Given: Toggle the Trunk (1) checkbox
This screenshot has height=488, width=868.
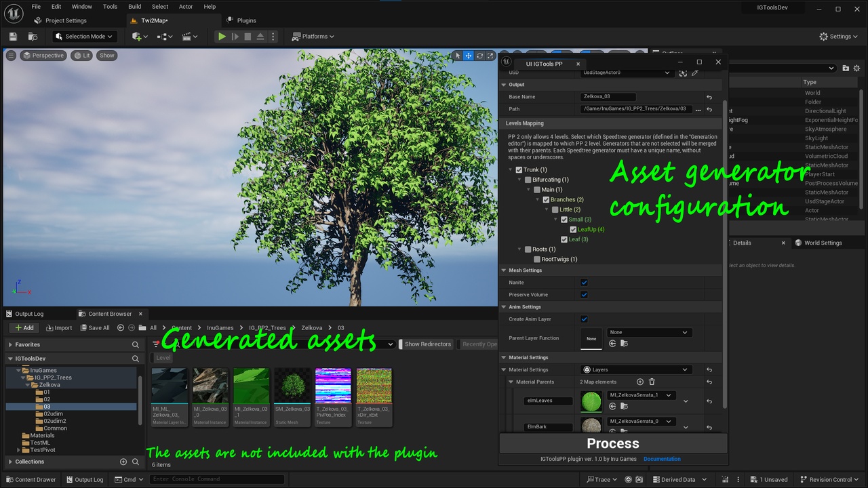Looking at the screenshot, I should 519,170.
